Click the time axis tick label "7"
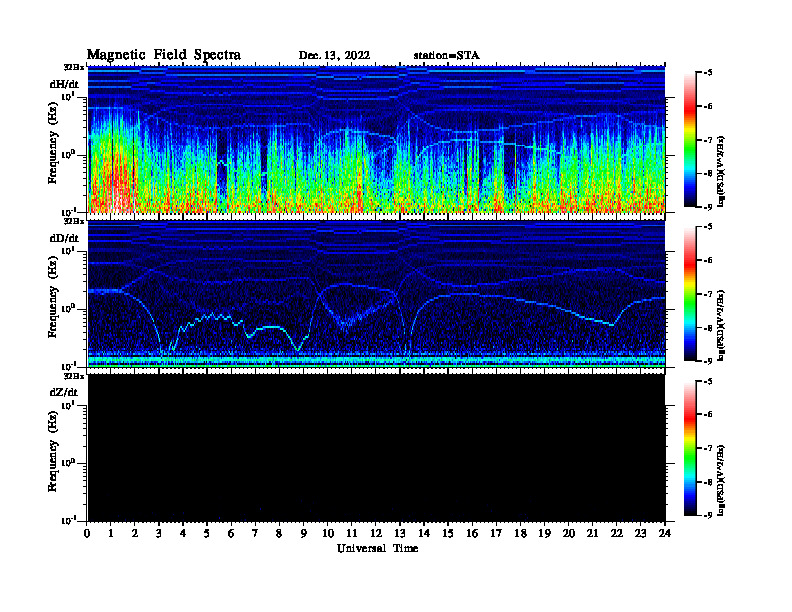Image resolution: width=792 pixels, height=612 pixels. pos(255,534)
